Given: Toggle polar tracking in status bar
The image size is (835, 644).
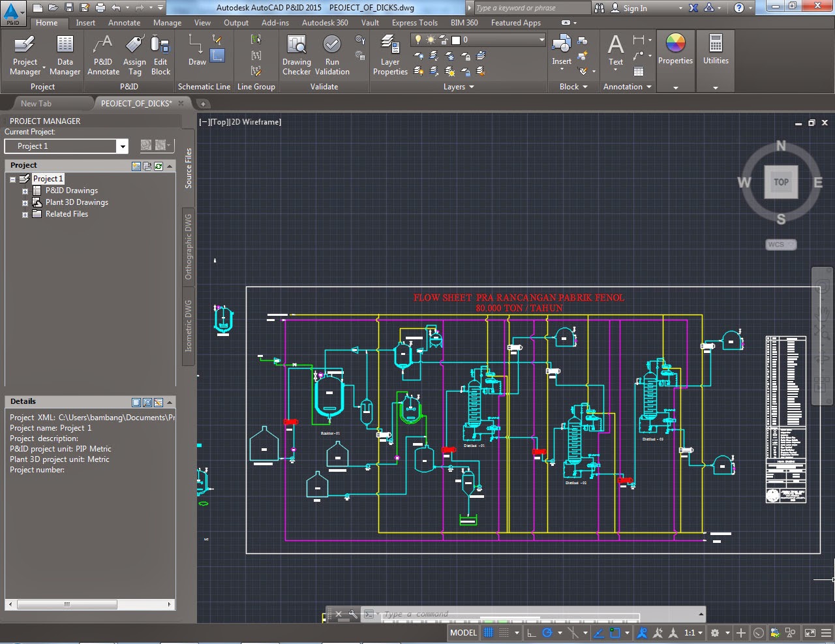Looking at the screenshot, I should [547, 633].
